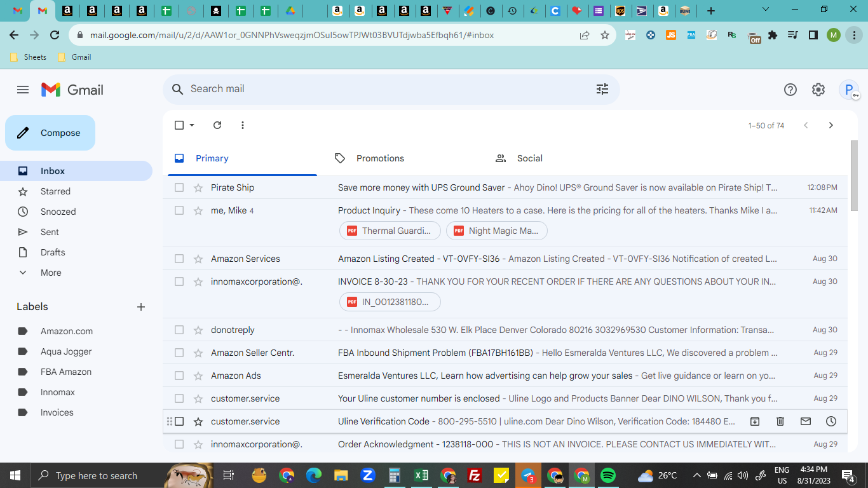The height and width of the screenshot is (488, 868).
Task: Switch to the Social tab
Action: 564,158
